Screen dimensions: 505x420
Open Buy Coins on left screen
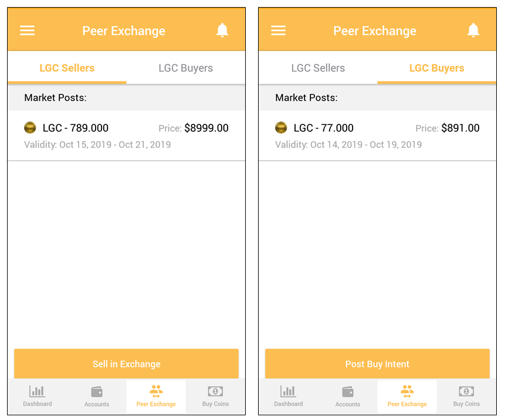click(215, 396)
